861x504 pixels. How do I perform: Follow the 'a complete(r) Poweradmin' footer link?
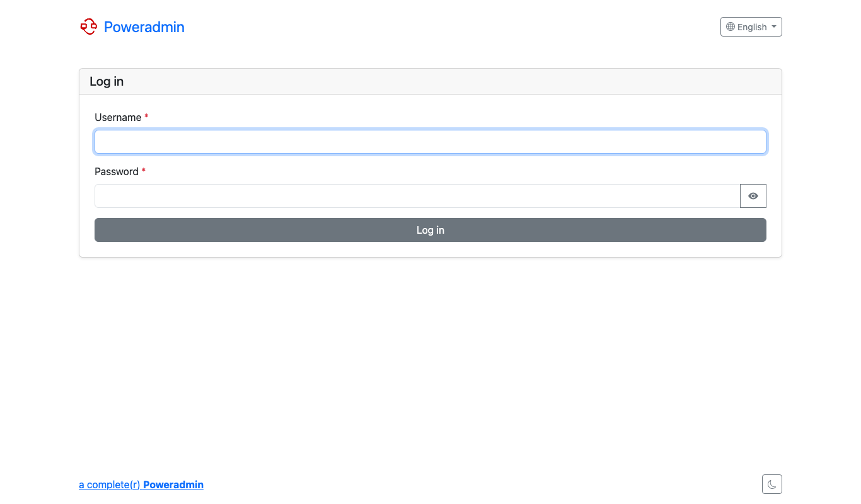pyautogui.click(x=141, y=484)
